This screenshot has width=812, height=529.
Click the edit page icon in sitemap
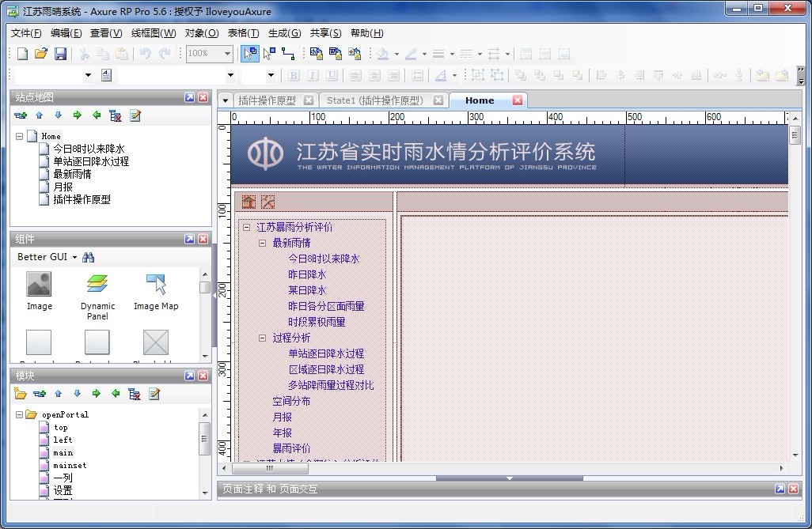(135, 115)
